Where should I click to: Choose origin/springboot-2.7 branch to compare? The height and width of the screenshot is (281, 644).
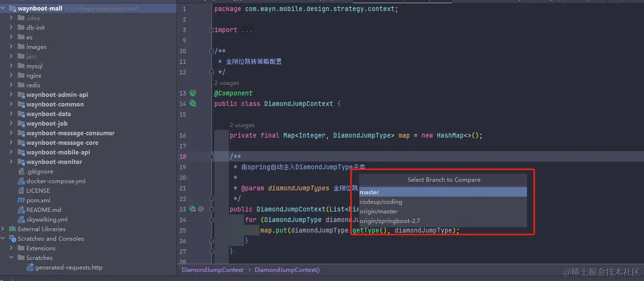click(443, 221)
